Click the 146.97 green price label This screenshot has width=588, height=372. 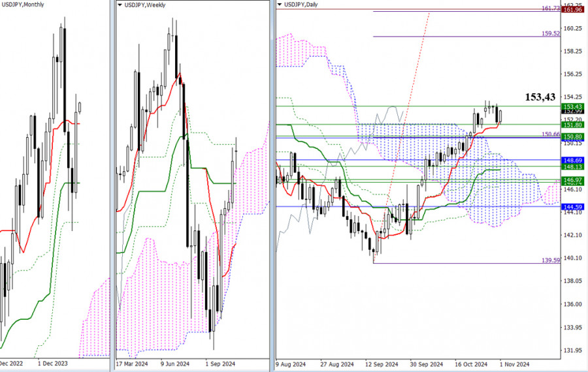(x=572, y=180)
